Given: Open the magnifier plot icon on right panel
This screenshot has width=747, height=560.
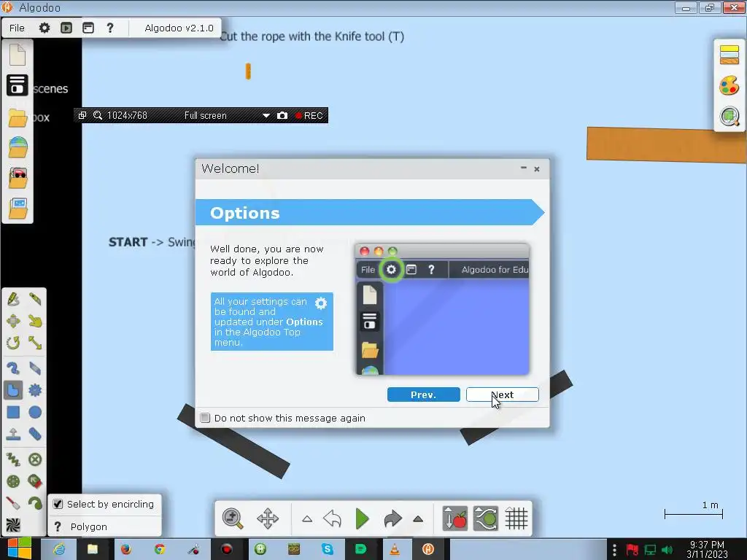Looking at the screenshot, I should coord(729,116).
